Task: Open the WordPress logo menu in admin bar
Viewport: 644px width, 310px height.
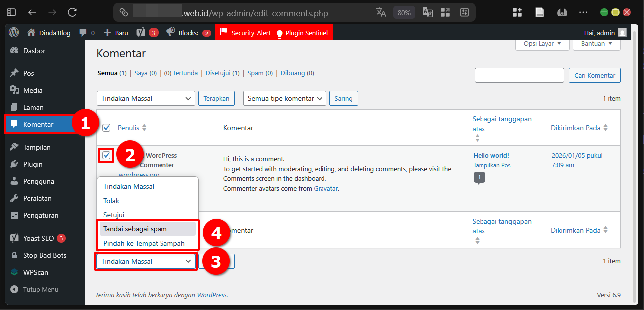Action: (13, 32)
